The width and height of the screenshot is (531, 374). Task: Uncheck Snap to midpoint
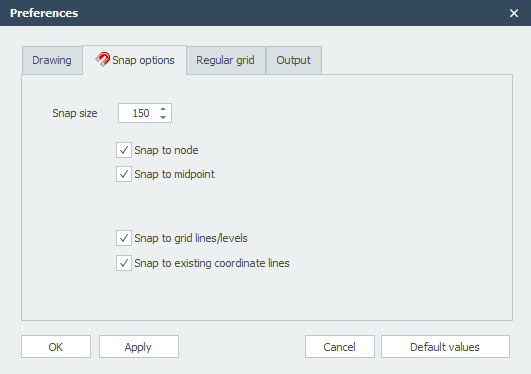tap(124, 174)
